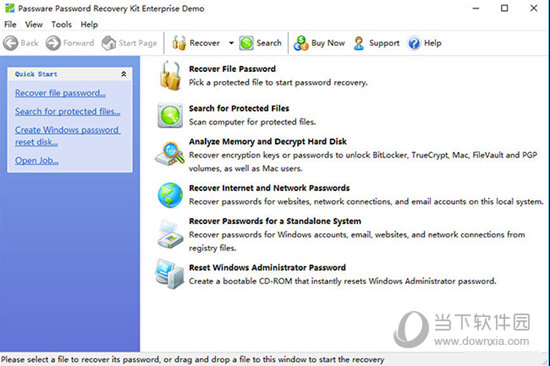The image size is (550, 366).
Task: Click the Open Job link
Action: pos(36,161)
